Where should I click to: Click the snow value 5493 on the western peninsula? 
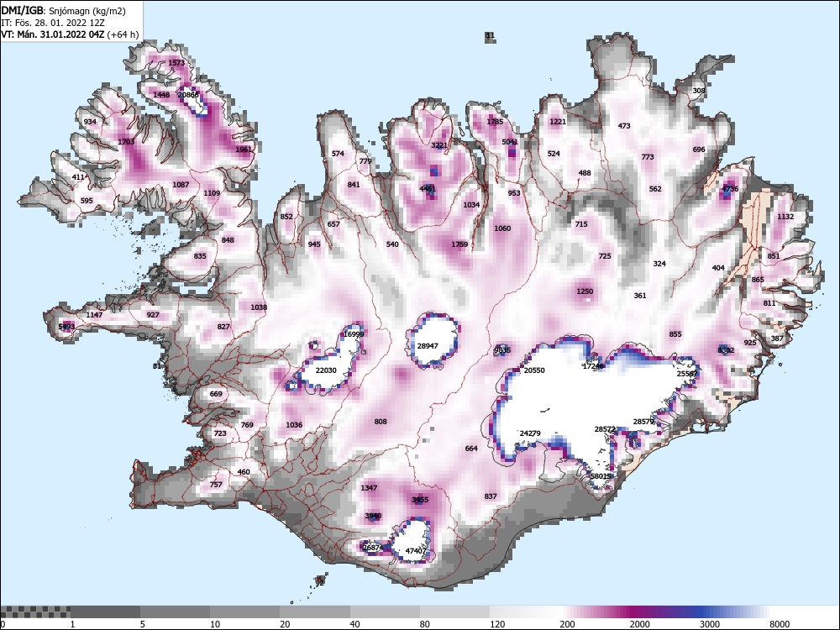[x=66, y=326]
